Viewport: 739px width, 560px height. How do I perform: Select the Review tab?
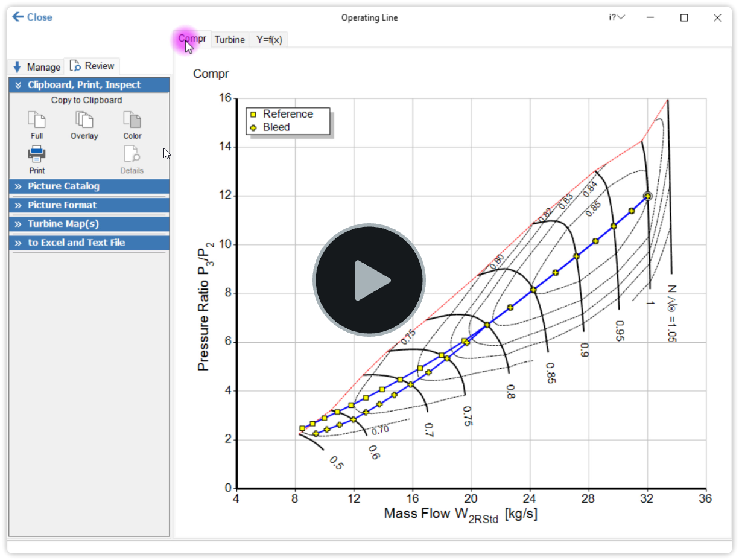point(92,66)
